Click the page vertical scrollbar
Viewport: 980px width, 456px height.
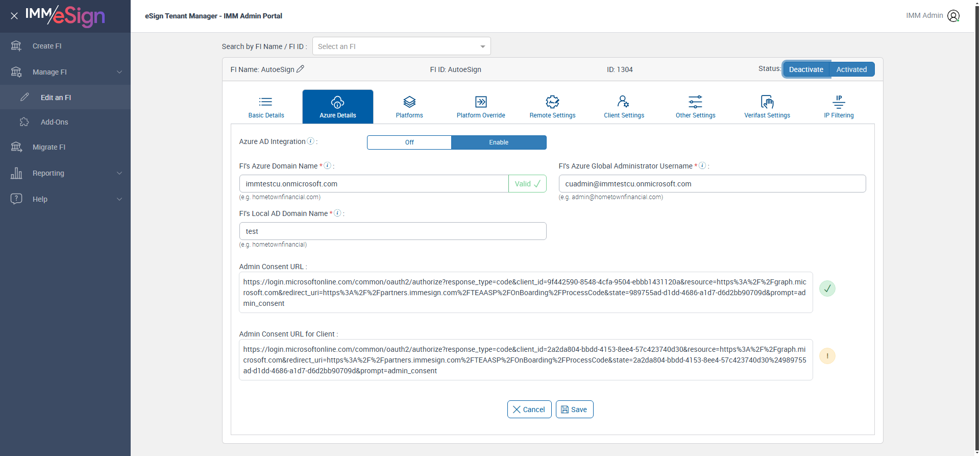(977, 228)
